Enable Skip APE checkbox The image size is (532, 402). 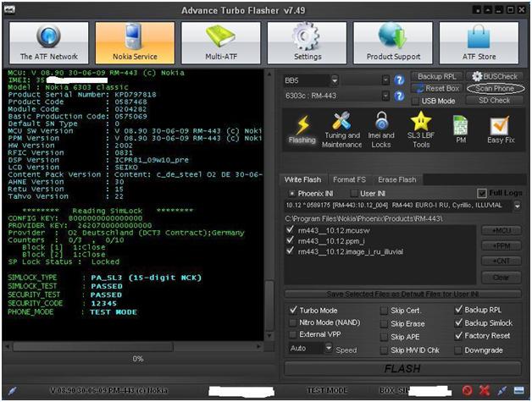coord(384,337)
